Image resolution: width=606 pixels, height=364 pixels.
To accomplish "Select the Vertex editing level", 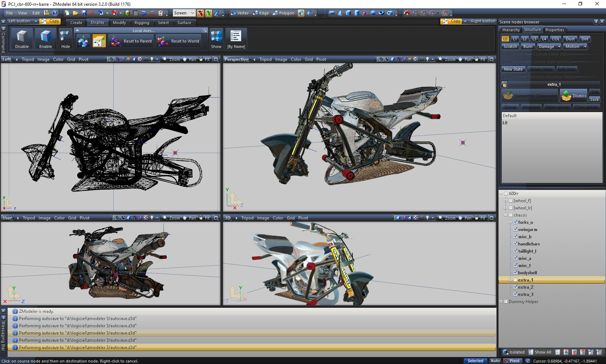I will click(x=240, y=13).
